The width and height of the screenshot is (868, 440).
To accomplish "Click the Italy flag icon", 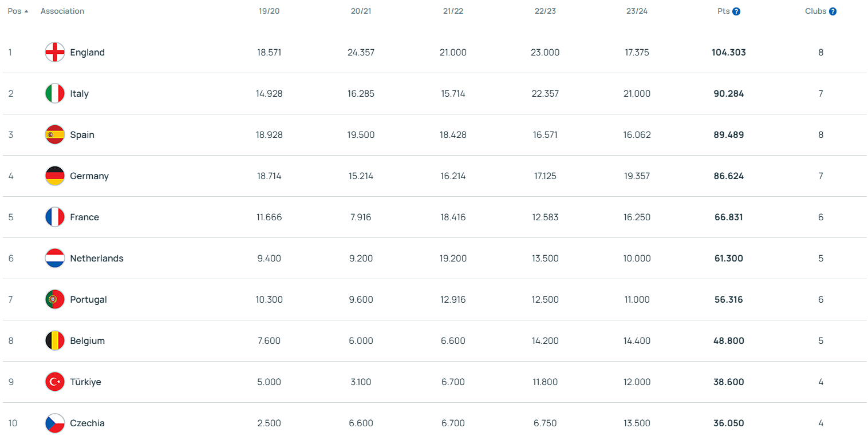I will [x=54, y=93].
